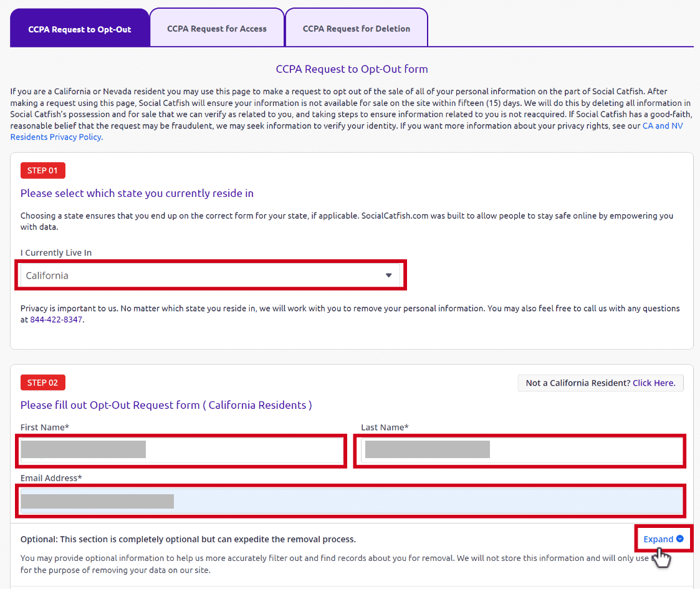
Task: Select 'I Currently Live In' label
Action: point(56,253)
